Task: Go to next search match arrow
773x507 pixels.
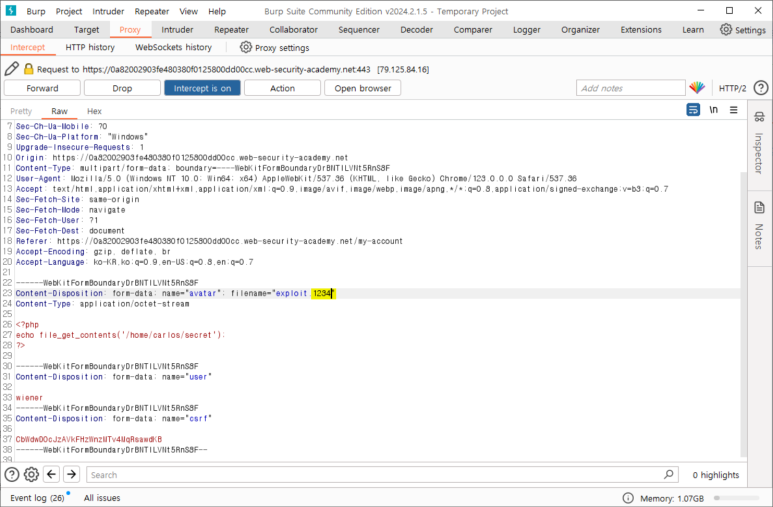Action: pos(71,474)
